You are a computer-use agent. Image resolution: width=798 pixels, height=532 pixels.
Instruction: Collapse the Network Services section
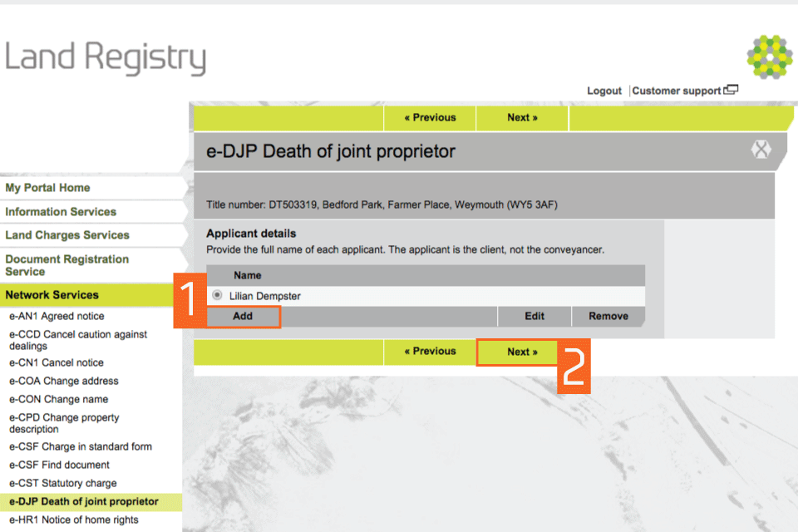point(52,295)
